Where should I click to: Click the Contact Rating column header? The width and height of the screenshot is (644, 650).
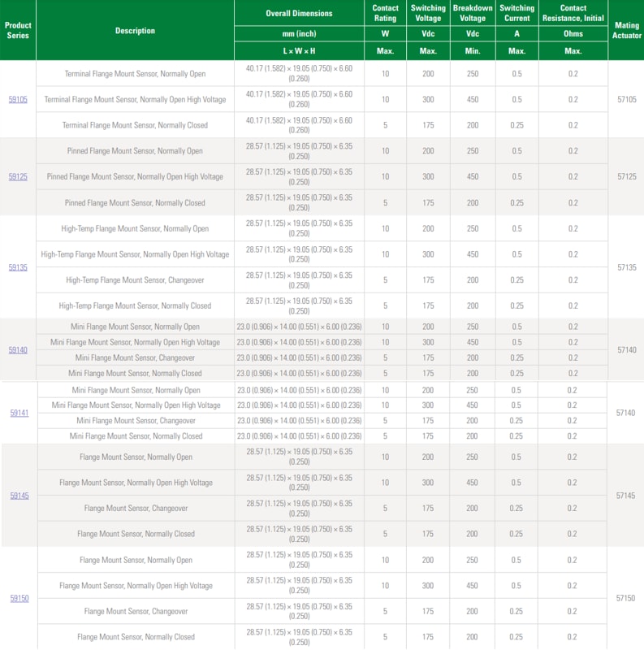(x=385, y=13)
